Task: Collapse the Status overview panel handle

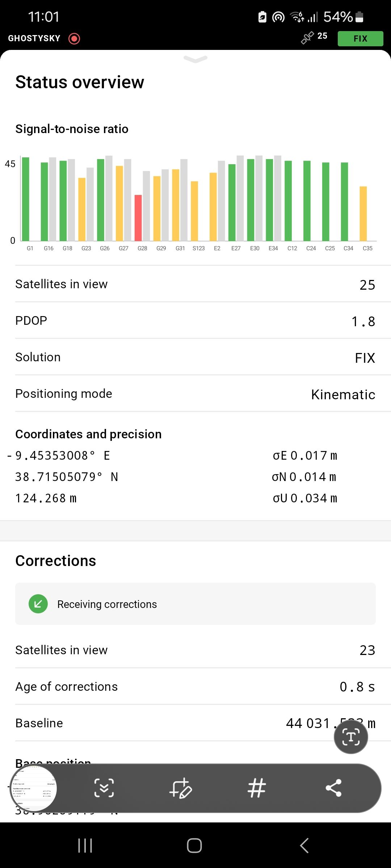Action: click(195, 59)
